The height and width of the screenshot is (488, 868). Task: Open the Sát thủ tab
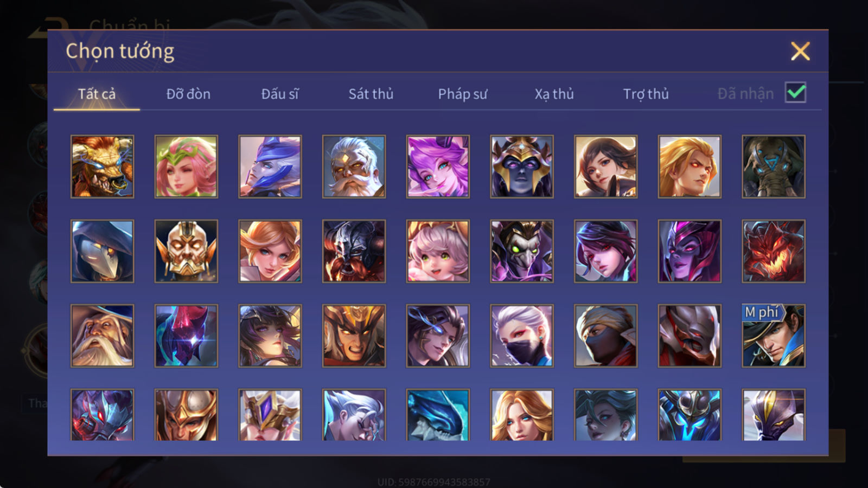pos(371,94)
